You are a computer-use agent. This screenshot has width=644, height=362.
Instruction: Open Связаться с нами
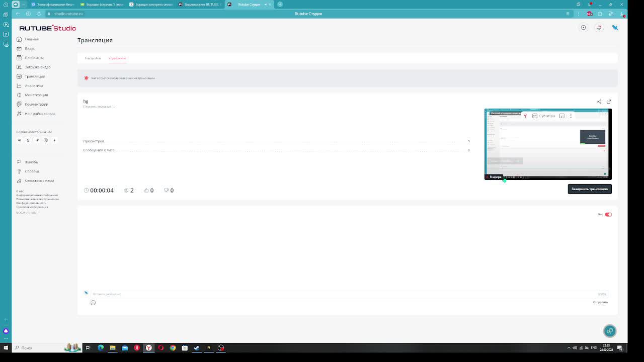pos(39,180)
